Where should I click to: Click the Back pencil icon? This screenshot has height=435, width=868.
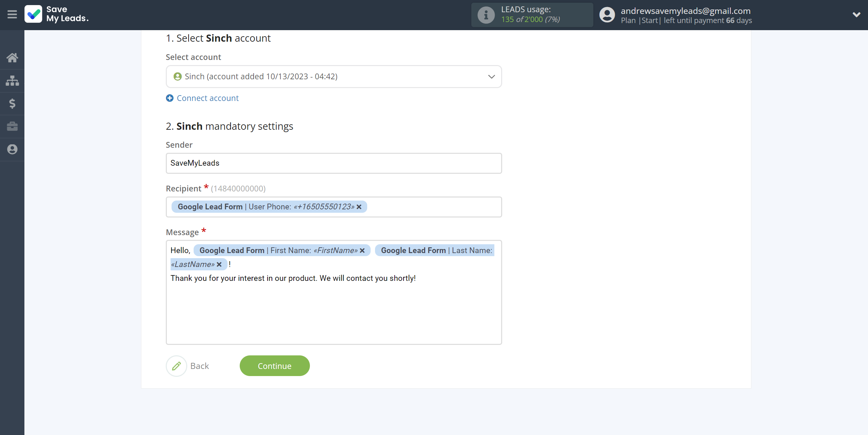coord(176,366)
